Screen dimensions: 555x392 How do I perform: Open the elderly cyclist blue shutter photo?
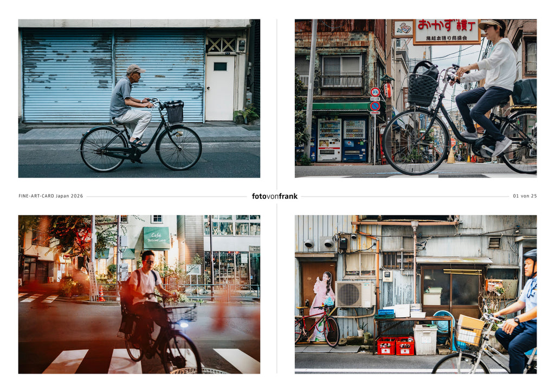(x=139, y=98)
